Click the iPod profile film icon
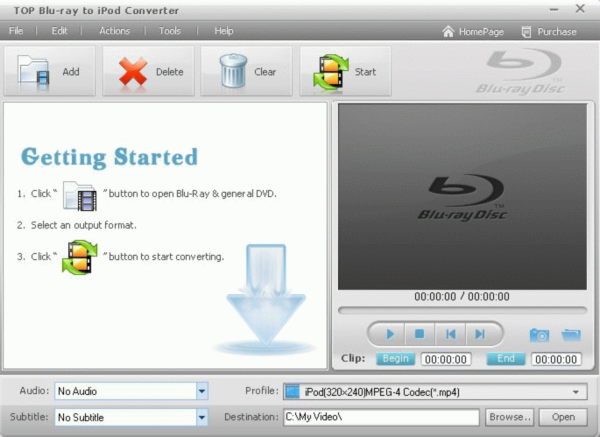The height and width of the screenshot is (437, 600). click(x=292, y=392)
